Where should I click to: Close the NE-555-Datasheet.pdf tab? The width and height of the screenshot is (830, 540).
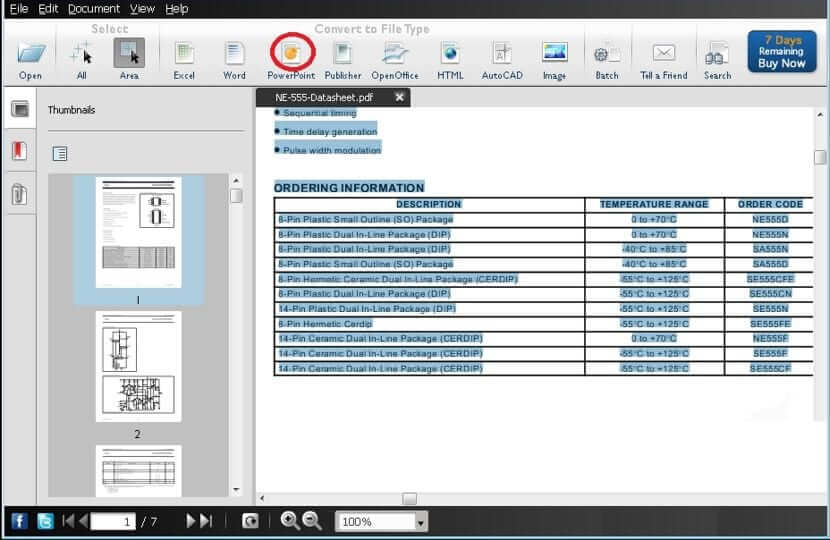pyautogui.click(x=400, y=97)
